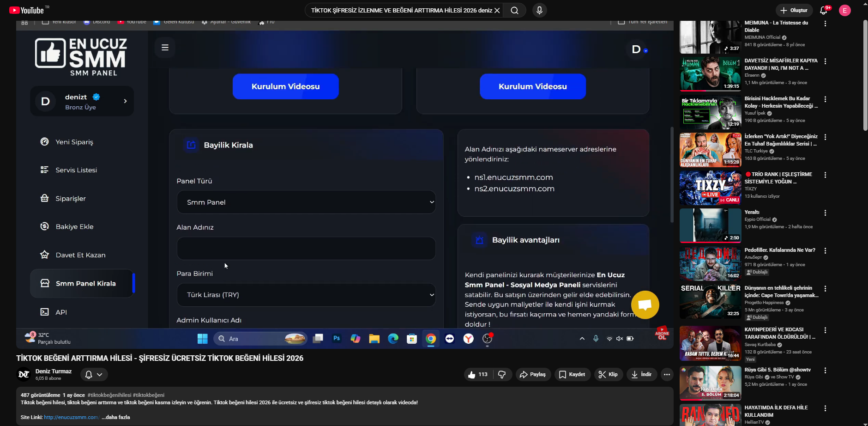Open the enucuzsmm.com site link
868x426 pixels.
tap(72, 417)
